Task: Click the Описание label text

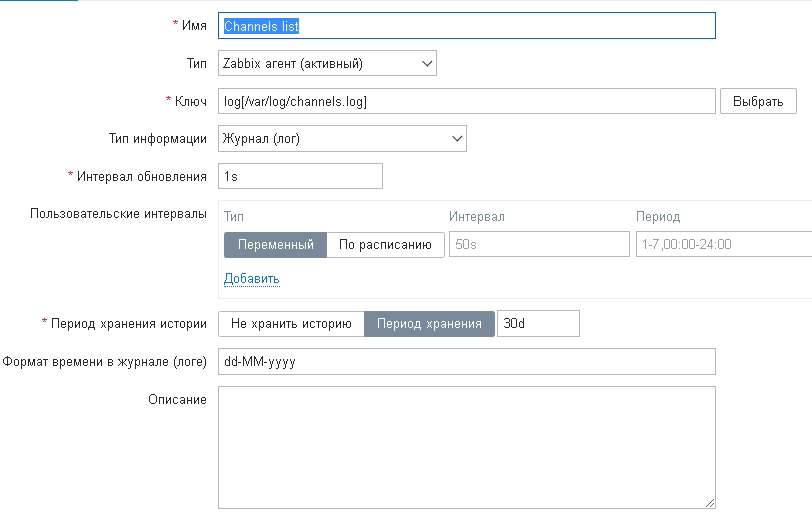Action: coord(177,400)
